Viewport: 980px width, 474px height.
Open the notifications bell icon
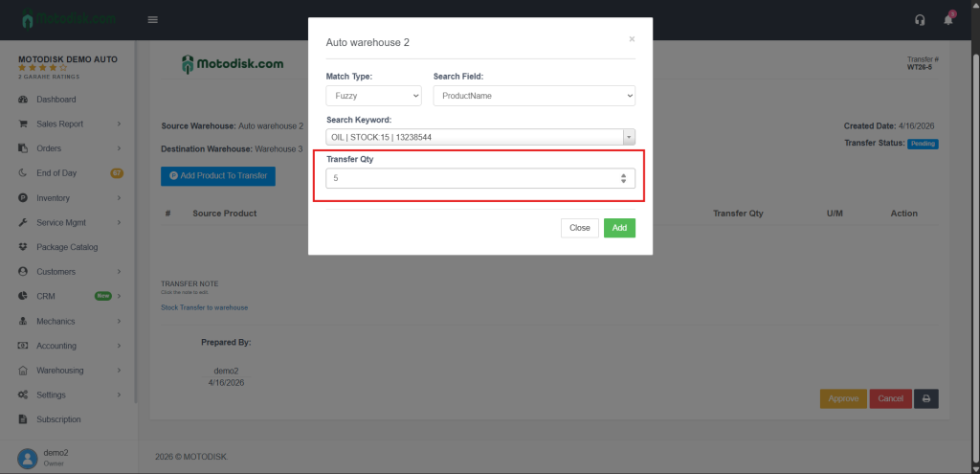948,20
